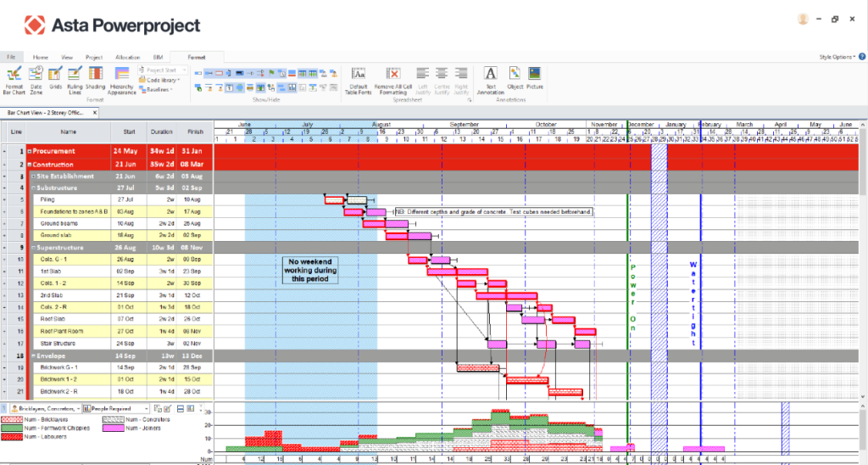Switch to the BIM ribbon tab

pos(159,57)
